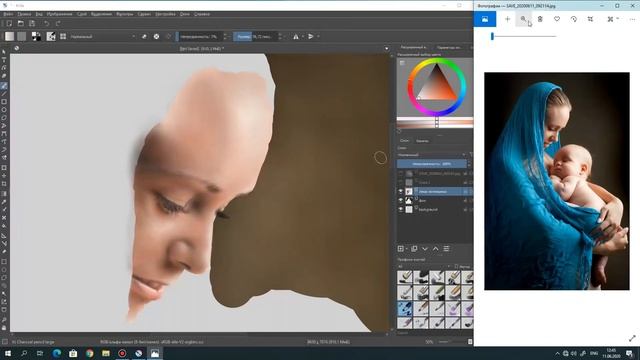Rotate the photo in Photos app

[x=573, y=19]
